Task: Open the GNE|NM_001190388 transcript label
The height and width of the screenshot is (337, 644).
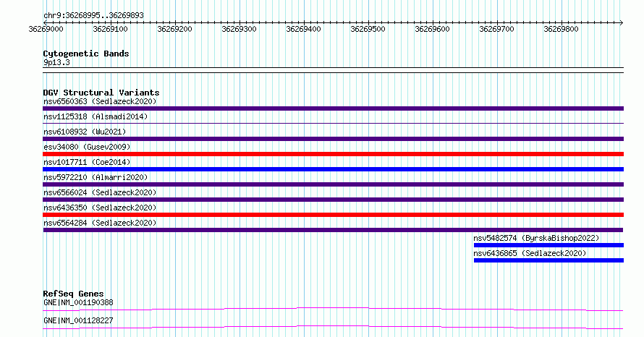Action: tap(78, 302)
